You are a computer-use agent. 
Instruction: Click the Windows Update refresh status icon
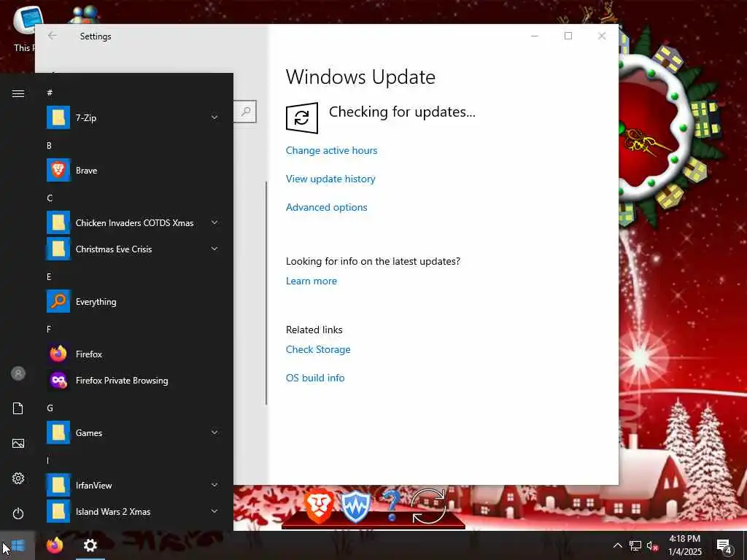tap(301, 117)
